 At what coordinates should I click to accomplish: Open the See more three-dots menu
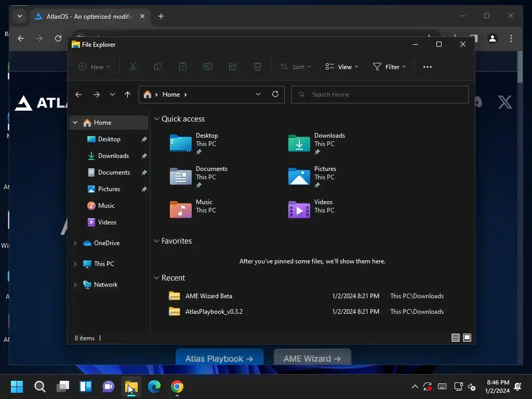pyautogui.click(x=428, y=67)
